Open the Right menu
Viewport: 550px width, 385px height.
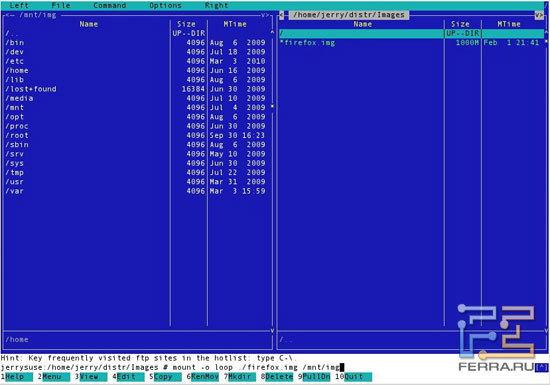coord(216,5)
